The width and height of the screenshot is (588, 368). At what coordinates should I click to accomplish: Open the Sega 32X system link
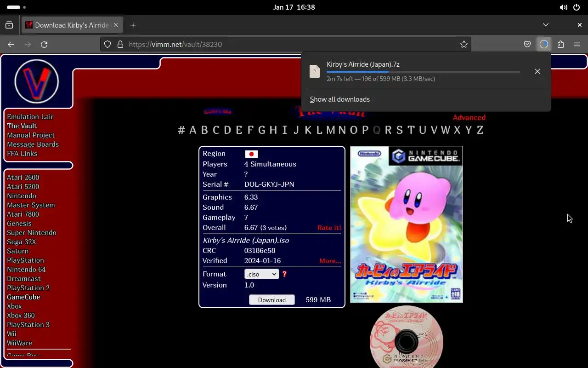(21, 242)
